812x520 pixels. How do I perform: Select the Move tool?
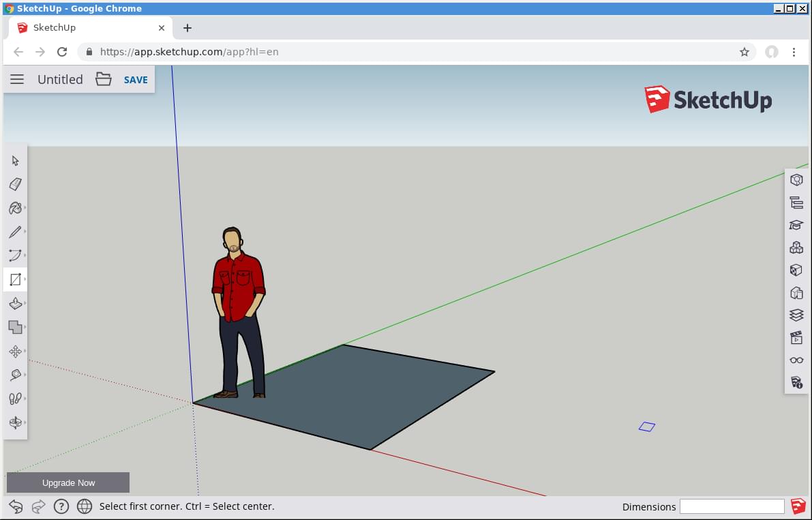15,351
